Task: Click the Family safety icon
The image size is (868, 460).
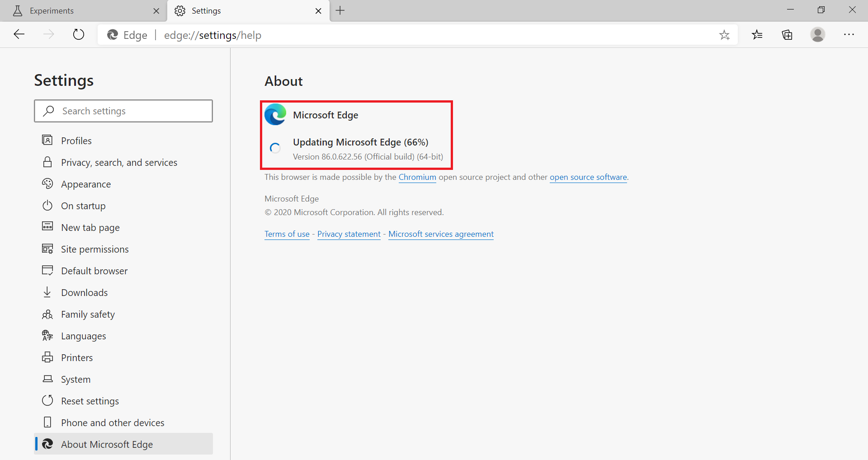Action: [x=47, y=314]
